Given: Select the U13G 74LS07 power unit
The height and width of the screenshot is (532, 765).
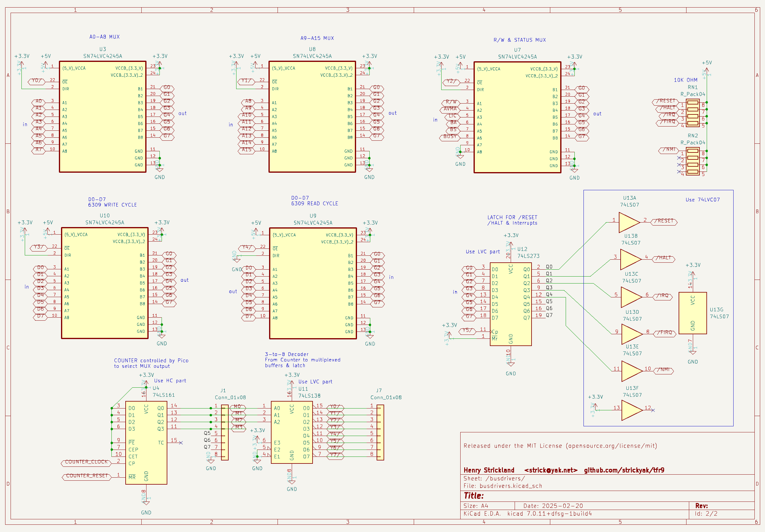Looking at the screenshot, I should coord(693,313).
